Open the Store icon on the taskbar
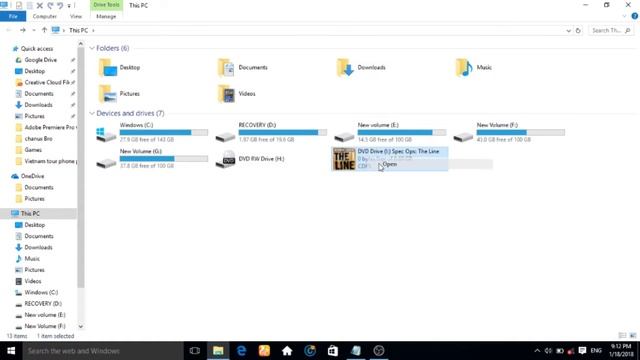 click(333, 351)
